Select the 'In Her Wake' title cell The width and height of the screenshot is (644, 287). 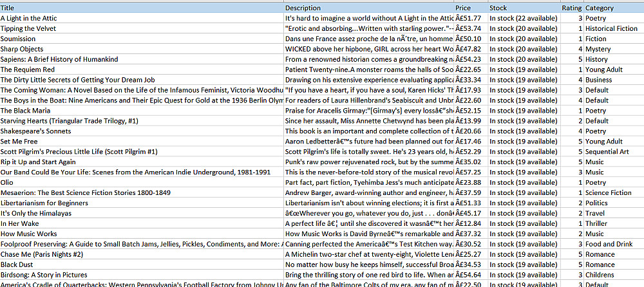(142, 223)
